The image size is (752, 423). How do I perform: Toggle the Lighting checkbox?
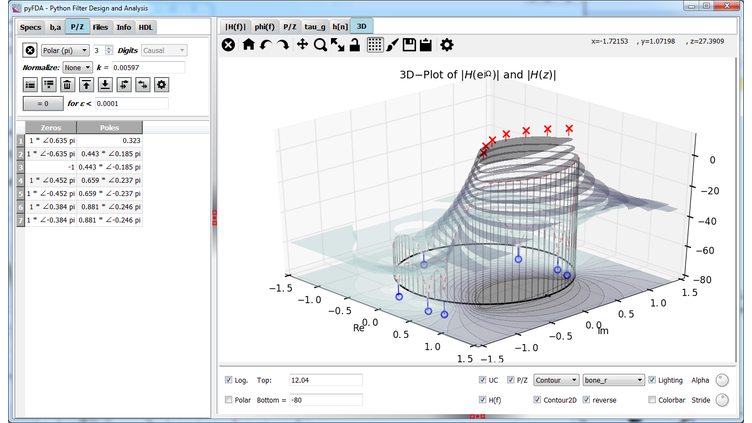(x=653, y=381)
